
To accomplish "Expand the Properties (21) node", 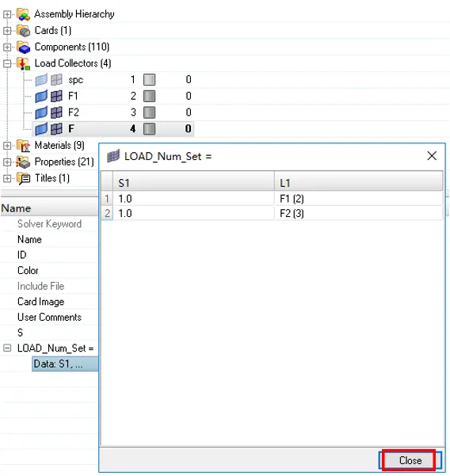I will (7, 162).
